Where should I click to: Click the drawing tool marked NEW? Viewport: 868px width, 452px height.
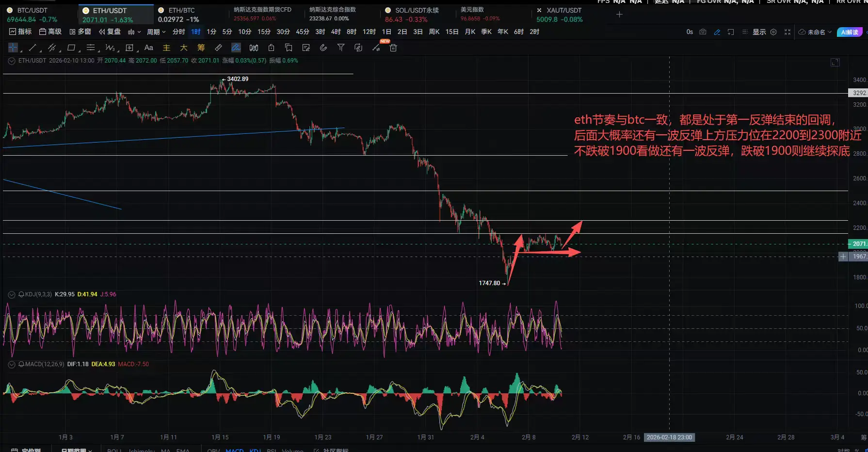point(376,48)
